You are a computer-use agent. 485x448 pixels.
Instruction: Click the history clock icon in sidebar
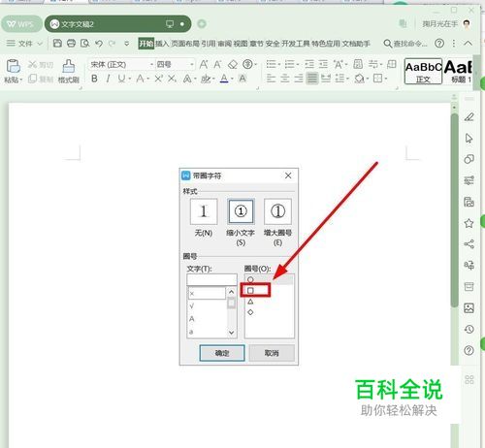click(x=469, y=329)
